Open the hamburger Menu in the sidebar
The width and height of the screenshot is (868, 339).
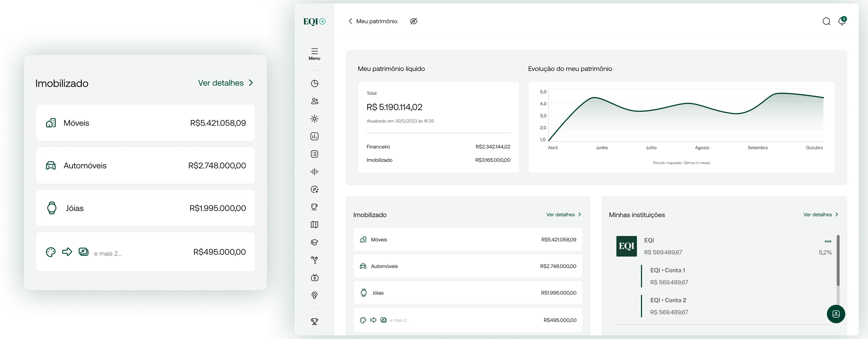point(314,54)
